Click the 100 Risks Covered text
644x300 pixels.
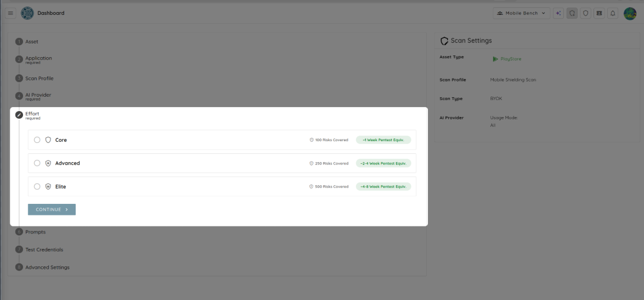coord(331,140)
